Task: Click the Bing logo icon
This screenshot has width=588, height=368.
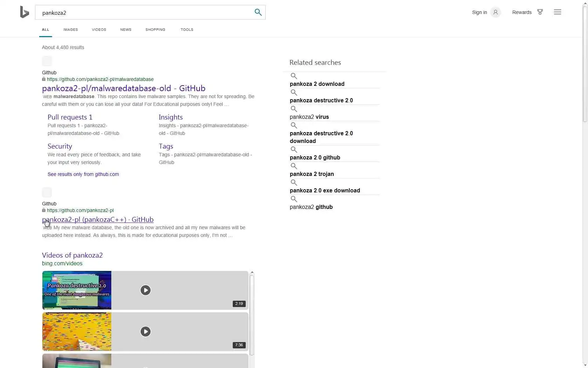Action: click(24, 12)
